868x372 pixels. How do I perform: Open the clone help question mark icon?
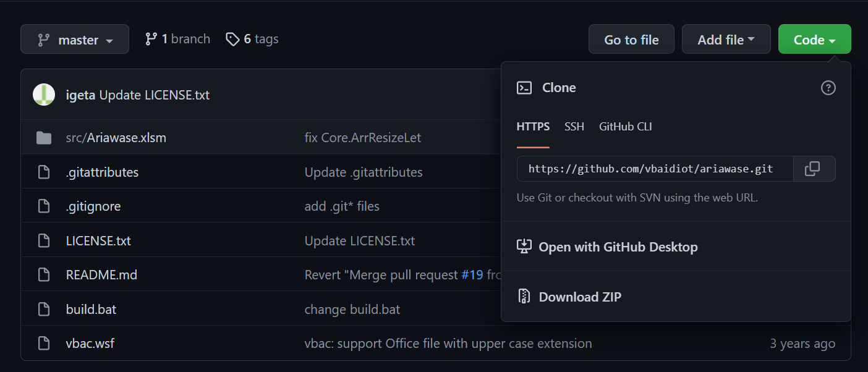(828, 88)
